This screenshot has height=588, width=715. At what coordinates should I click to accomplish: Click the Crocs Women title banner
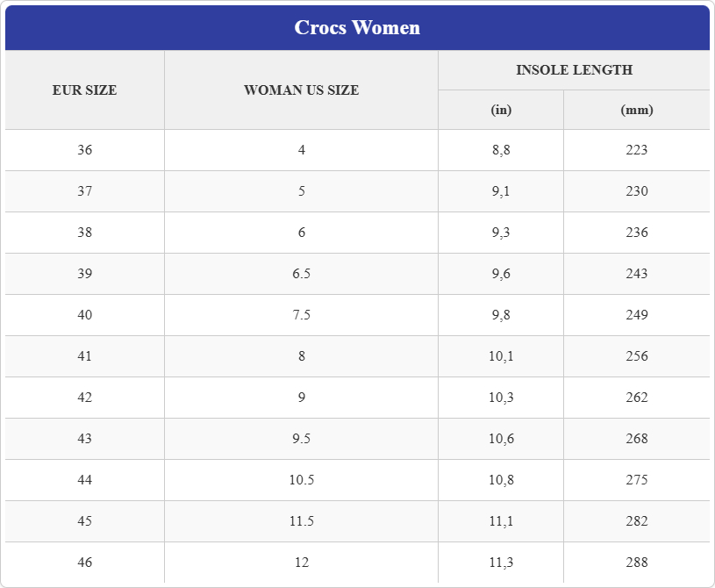pos(357,27)
